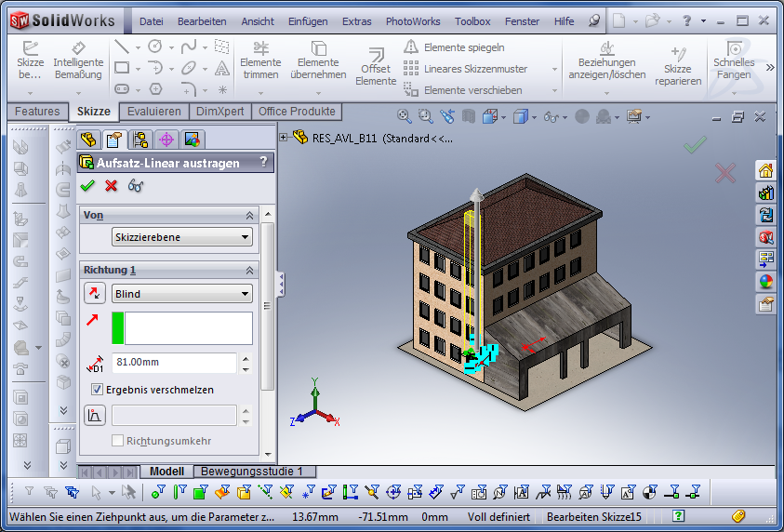The image size is (784, 532).
Task: Click the Elemente spiegeln button
Action: coord(463,47)
